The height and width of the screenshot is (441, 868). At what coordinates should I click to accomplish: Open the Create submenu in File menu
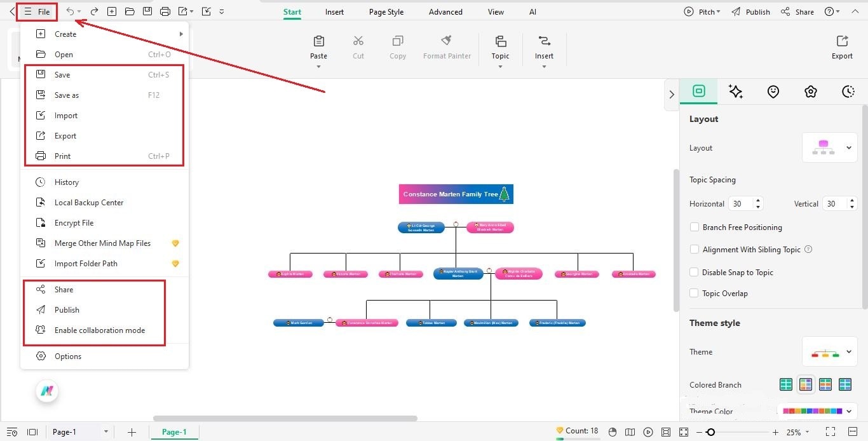pos(105,34)
